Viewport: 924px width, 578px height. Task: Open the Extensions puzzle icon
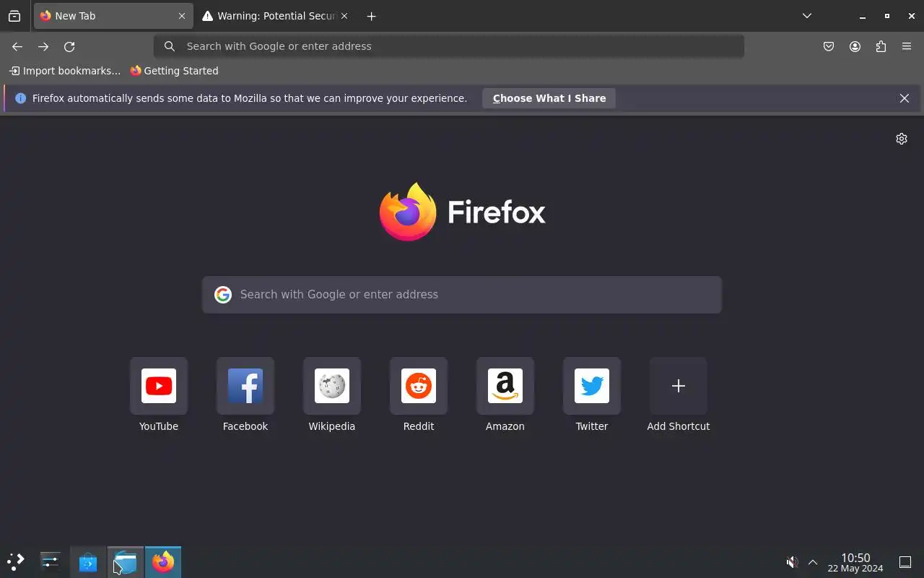coord(881,46)
